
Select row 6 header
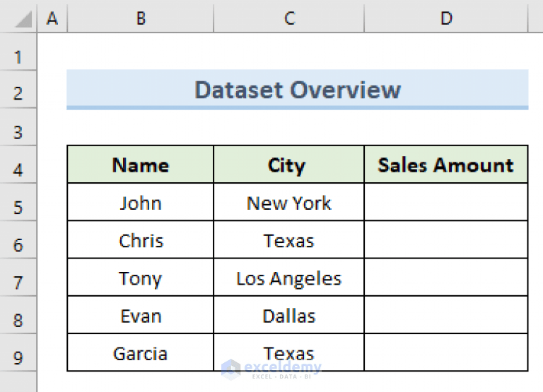18,239
